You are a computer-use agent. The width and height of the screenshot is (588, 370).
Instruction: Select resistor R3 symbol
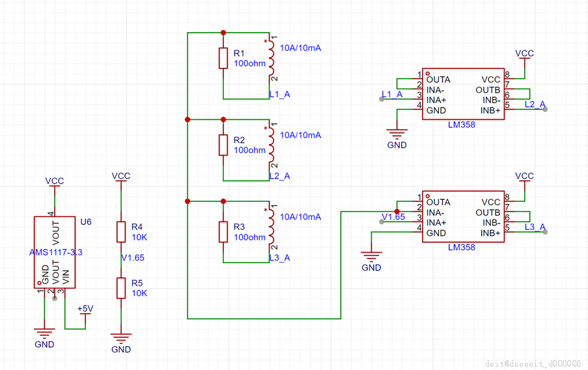pyautogui.click(x=223, y=232)
